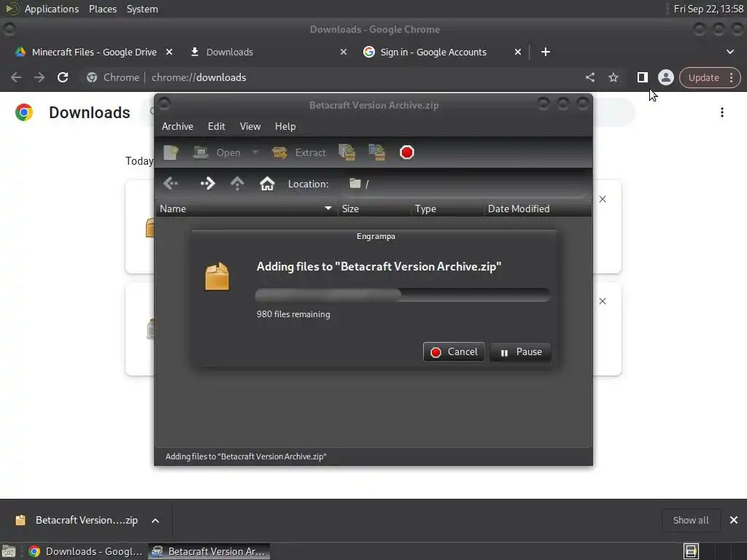Close the Chrome download shelf
This screenshot has height=560, width=747.
pos(734,520)
